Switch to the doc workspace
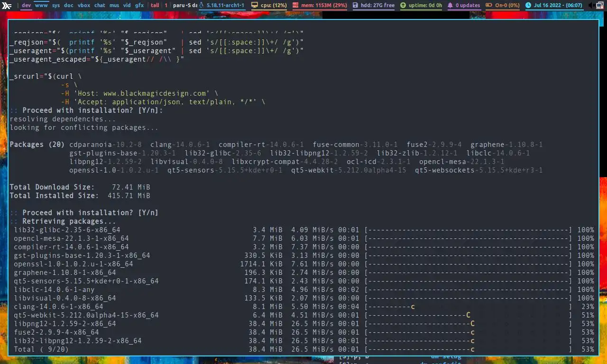 click(x=69, y=5)
